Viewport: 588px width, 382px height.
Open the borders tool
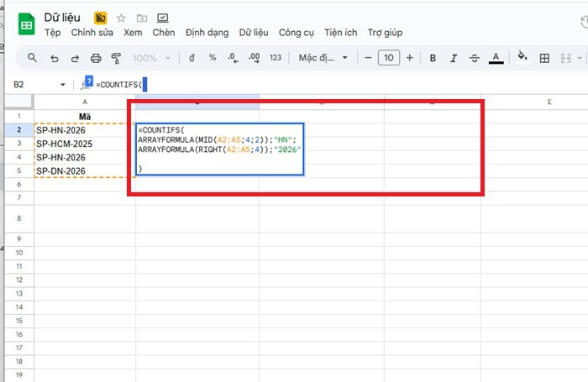click(x=544, y=58)
